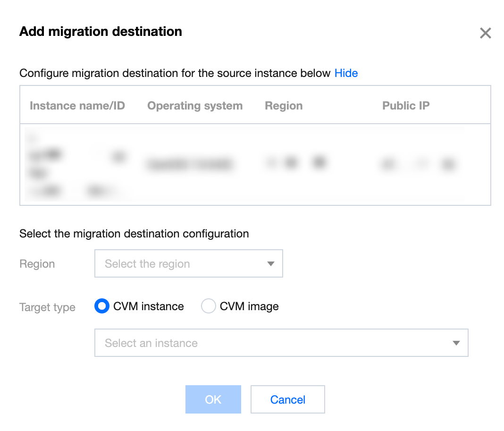Open the Select an instance combo box
The height and width of the screenshot is (431, 504).
[x=281, y=343]
